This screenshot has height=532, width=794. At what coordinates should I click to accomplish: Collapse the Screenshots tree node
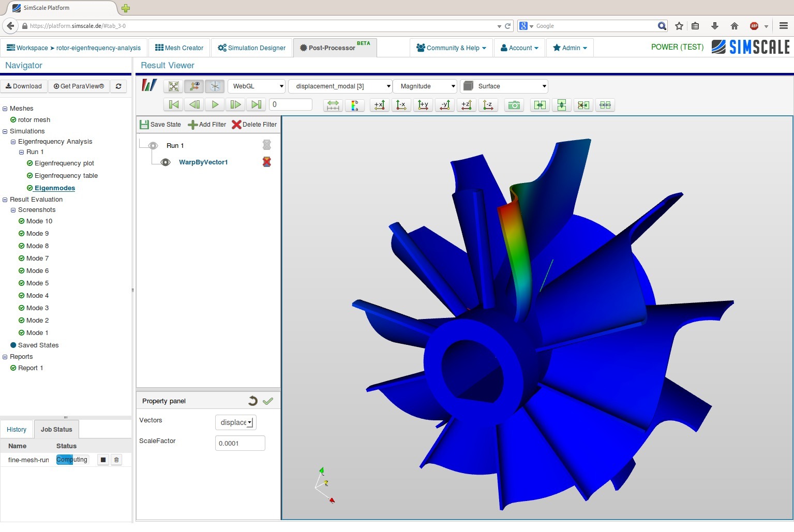[13, 210]
